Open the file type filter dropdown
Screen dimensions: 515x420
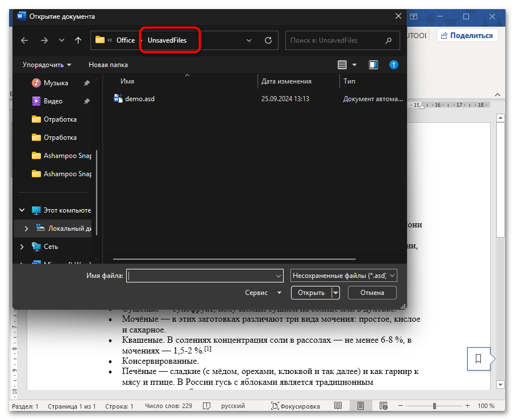coord(343,276)
